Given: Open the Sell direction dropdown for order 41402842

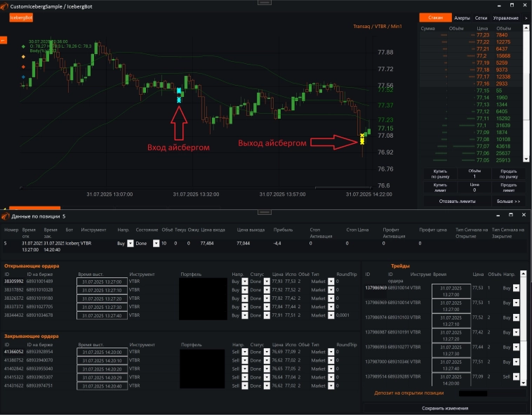Looking at the screenshot, I should [x=245, y=369].
